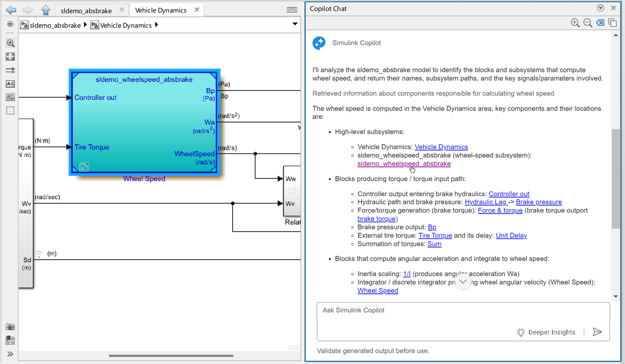Image resolution: width=625 pixels, height=364 pixels.
Task: Follow the Brake pressure hyperlink
Action: [538, 202]
